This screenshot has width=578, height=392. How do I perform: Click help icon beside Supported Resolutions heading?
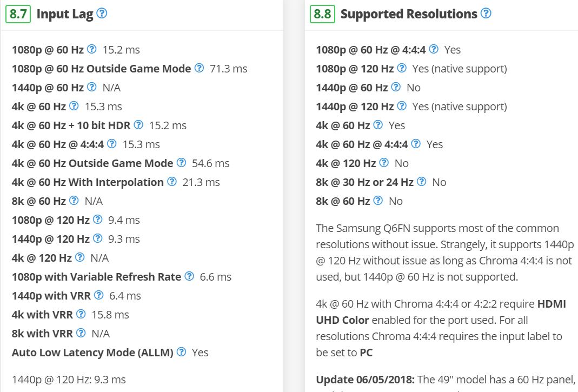[486, 14]
